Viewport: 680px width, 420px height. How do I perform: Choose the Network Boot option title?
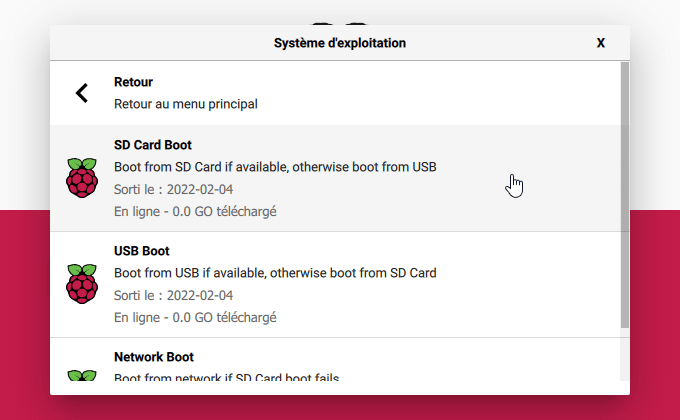154,357
